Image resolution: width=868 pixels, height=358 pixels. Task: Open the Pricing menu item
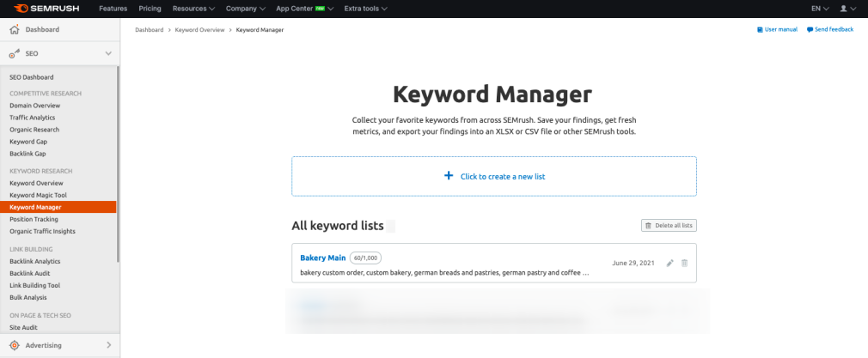[x=150, y=8]
